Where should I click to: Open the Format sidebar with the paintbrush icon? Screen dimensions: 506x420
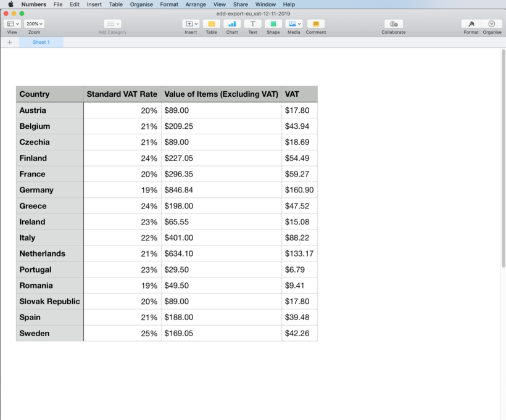coord(471,23)
